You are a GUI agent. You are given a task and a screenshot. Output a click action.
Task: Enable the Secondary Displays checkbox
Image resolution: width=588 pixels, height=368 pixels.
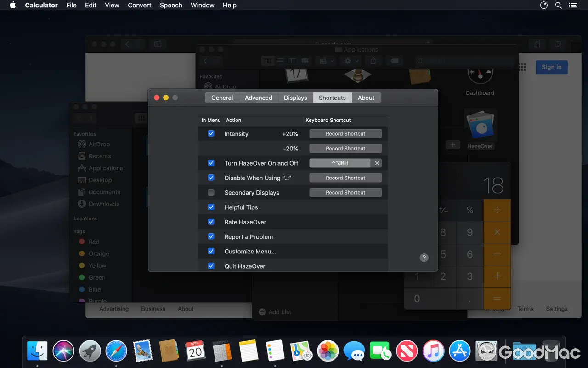[211, 192]
